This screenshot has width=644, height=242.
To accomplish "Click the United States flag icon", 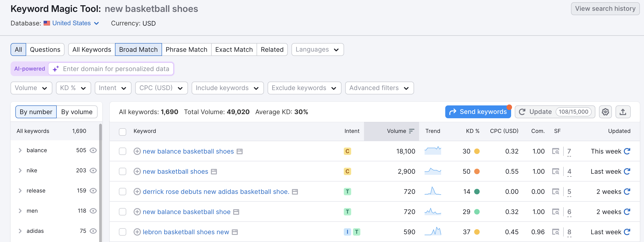I will pos(47,23).
